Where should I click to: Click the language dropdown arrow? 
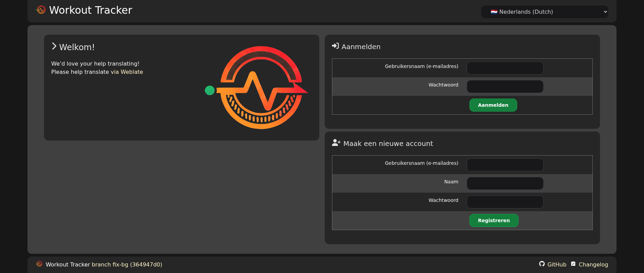[x=605, y=12]
